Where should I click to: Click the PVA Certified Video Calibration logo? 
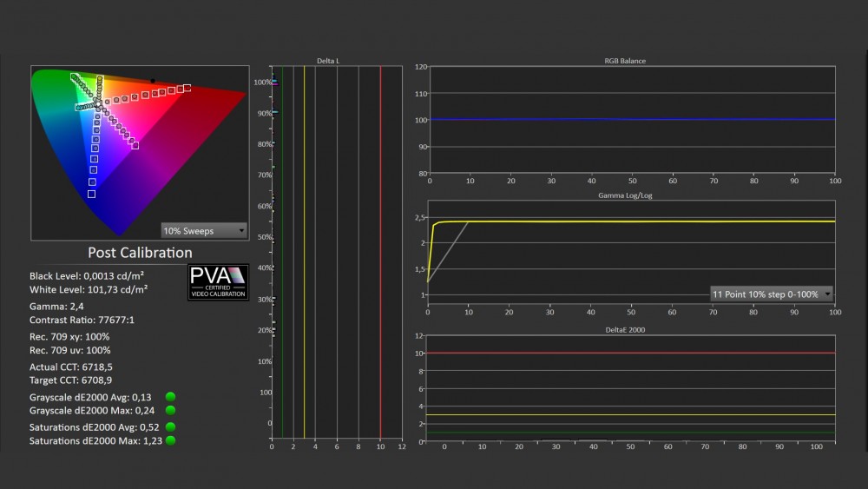coord(219,282)
